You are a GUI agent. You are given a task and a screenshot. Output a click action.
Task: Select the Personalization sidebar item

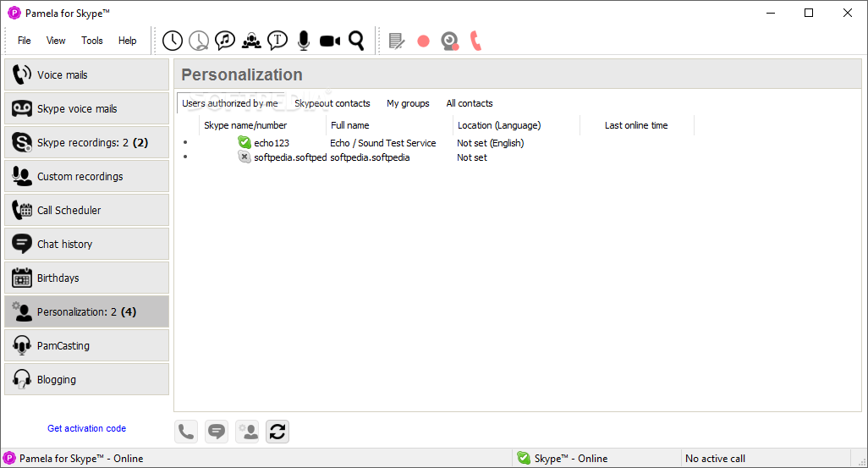(87, 311)
